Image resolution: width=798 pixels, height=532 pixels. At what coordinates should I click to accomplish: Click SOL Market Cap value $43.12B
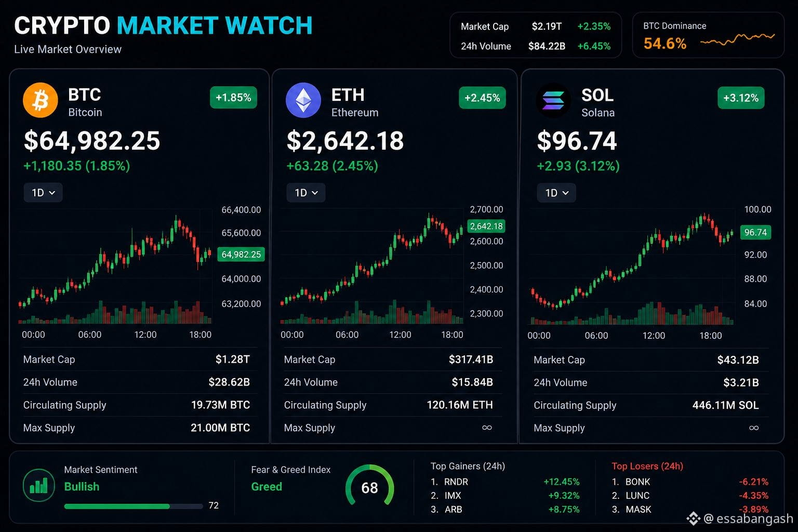click(738, 360)
